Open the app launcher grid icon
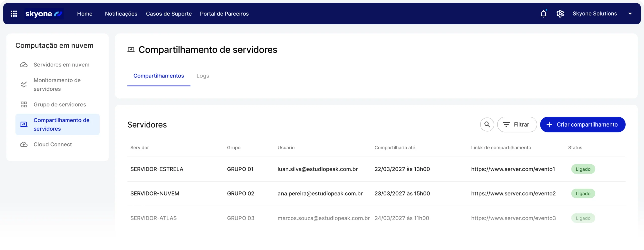The width and height of the screenshot is (644, 250). [14, 14]
